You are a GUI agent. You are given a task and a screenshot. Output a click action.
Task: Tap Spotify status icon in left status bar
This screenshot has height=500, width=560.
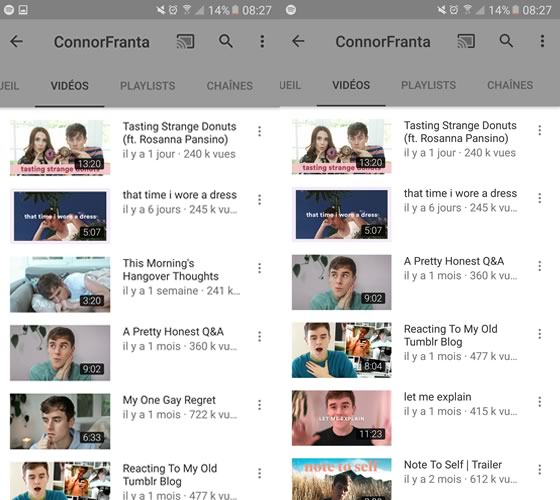9,10
